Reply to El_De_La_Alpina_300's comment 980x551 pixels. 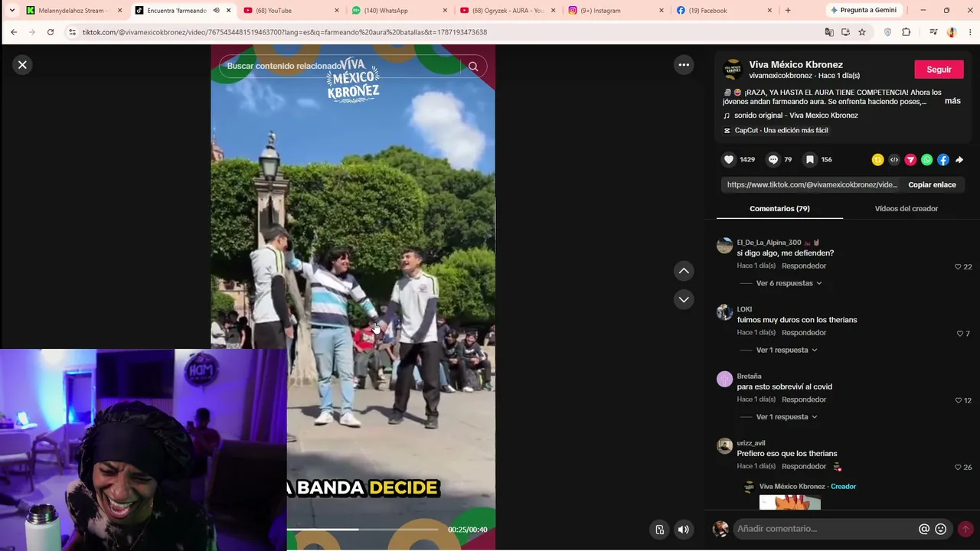click(x=804, y=266)
